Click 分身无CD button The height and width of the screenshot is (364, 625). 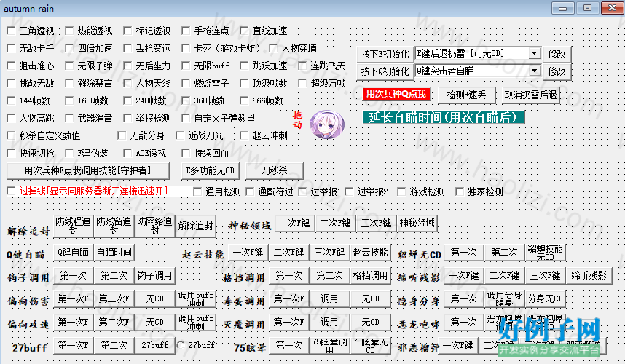(545, 298)
